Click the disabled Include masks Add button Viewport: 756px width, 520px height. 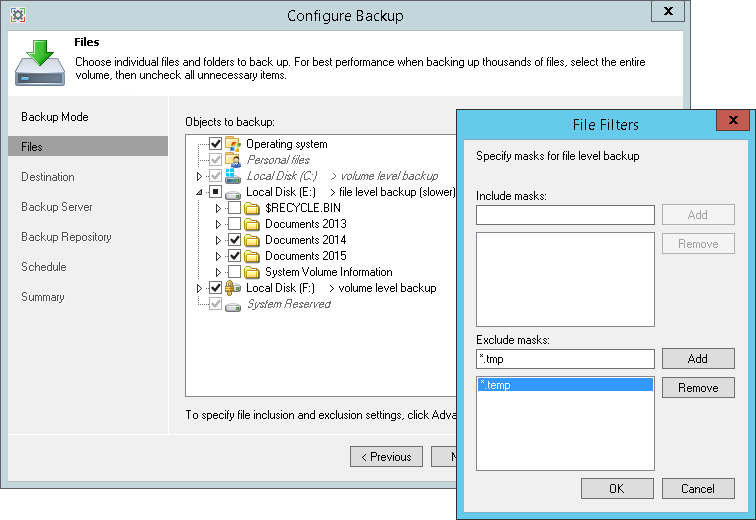pyautogui.click(x=698, y=214)
